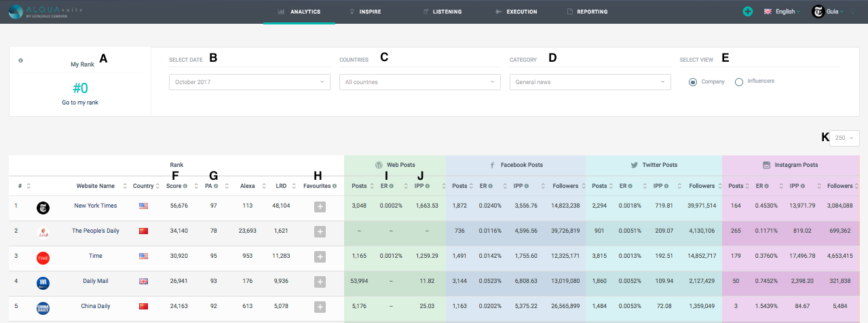Viewport: 868px width, 323px height.
Task: Click the info icon next to PA header
Action: (216, 186)
